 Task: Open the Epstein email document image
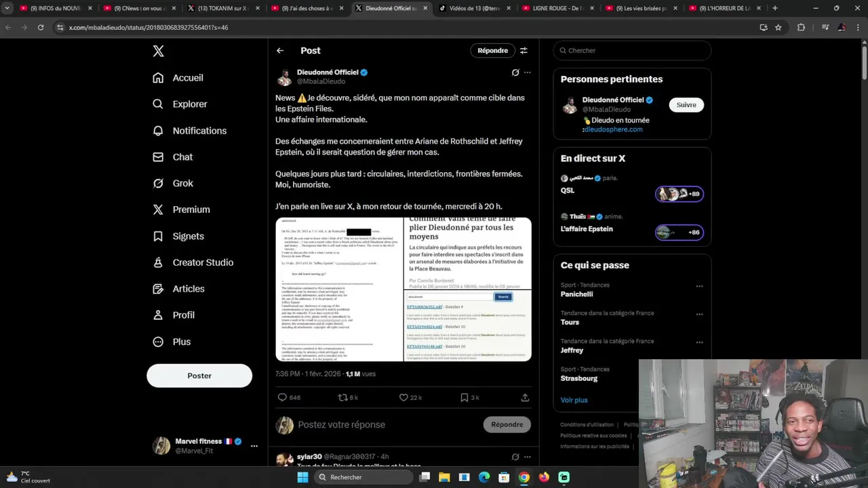339,289
